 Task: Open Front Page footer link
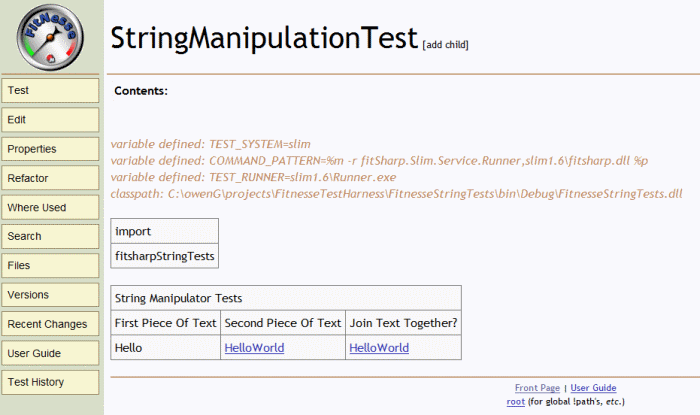537,388
